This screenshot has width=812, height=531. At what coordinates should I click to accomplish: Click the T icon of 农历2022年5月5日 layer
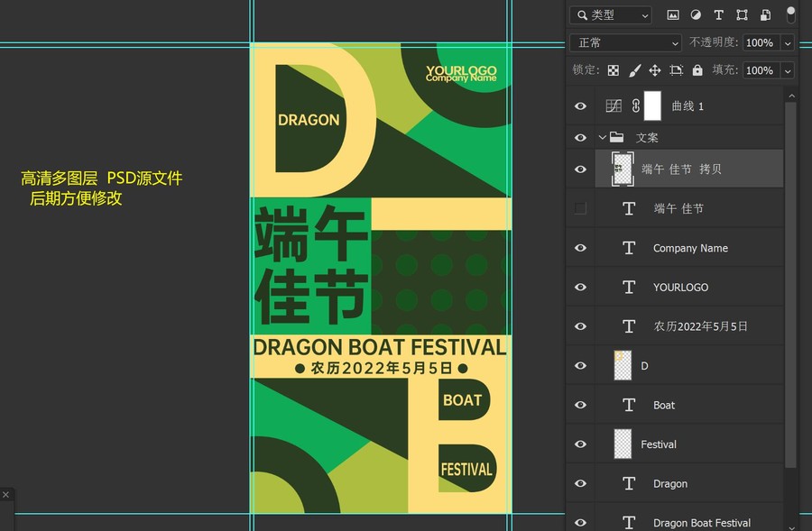[x=629, y=326]
